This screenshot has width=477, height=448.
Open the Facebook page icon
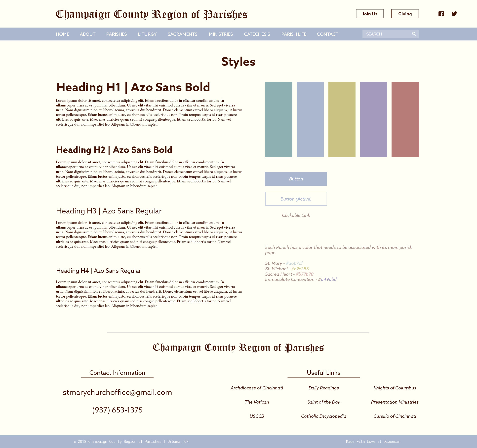point(441,14)
